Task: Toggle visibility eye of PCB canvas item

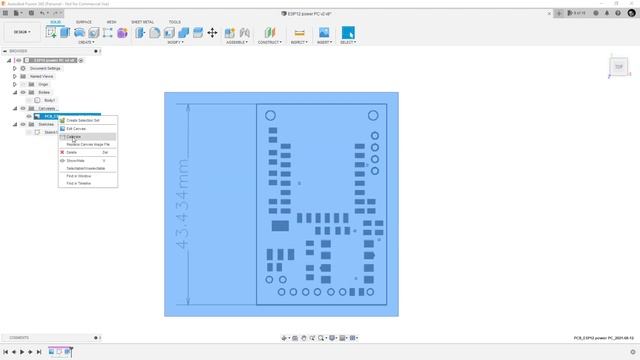Action: coord(29,116)
